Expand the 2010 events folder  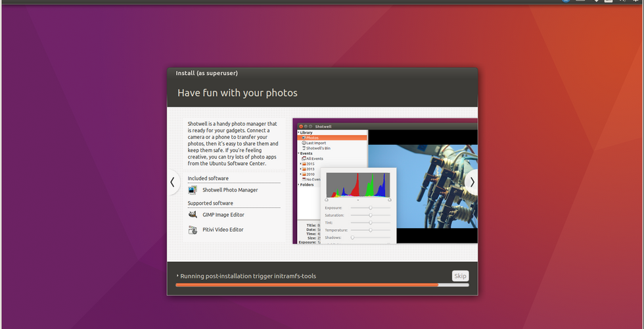coord(301,174)
